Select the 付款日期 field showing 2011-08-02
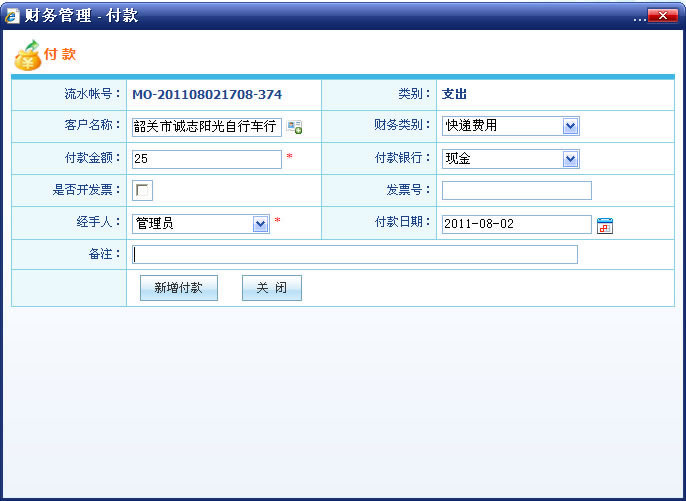Image resolution: width=686 pixels, height=501 pixels. [x=516, y=224]
